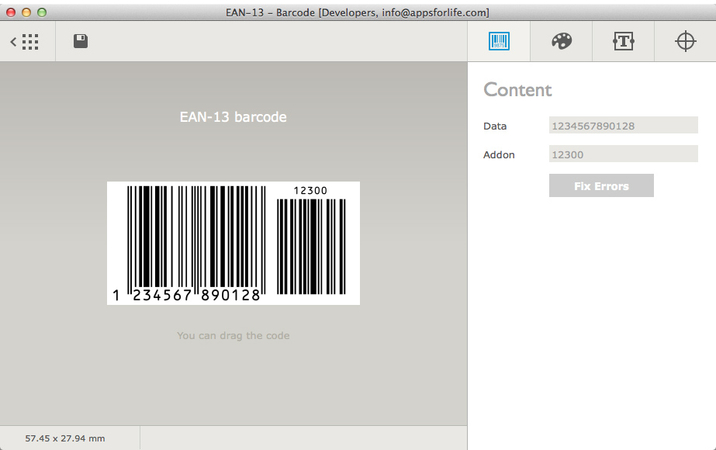Maximize the window with the green button
Screen dimensions: 716x450
42,12
